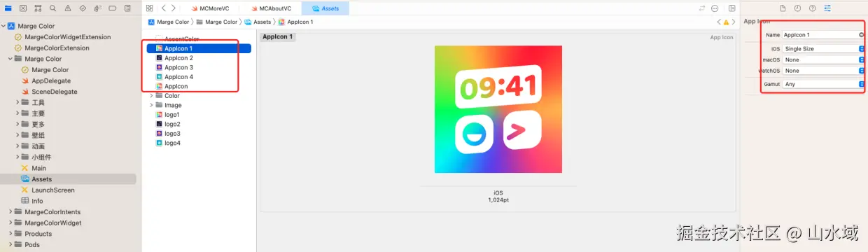Click AppIcon 1 in breadcrumb path
Image resolution: width=868 pixels, height=252 pixels.
(x=295, y=22)
